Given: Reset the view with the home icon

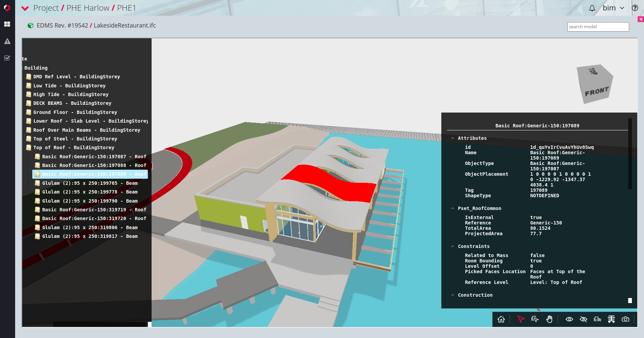Looking at the screenshot, I should [x=501, y=319].
